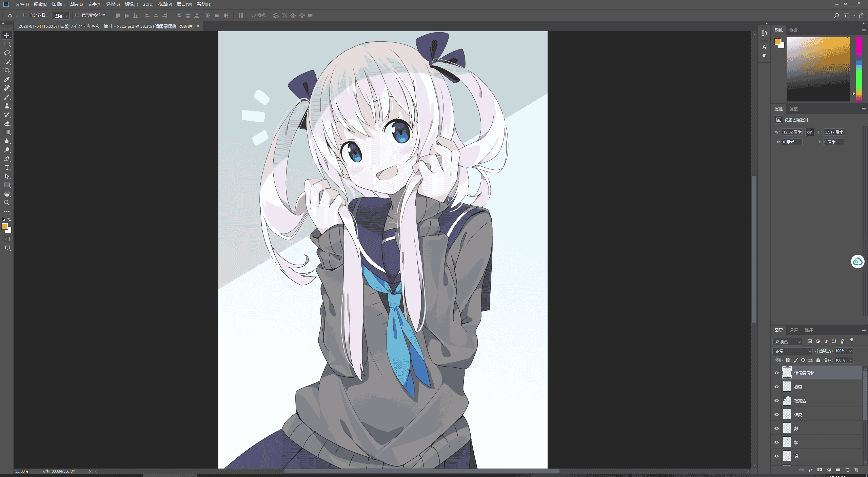Hide the 塾 layer eye icon
868x477 pixels.
(x=776, y=442)
